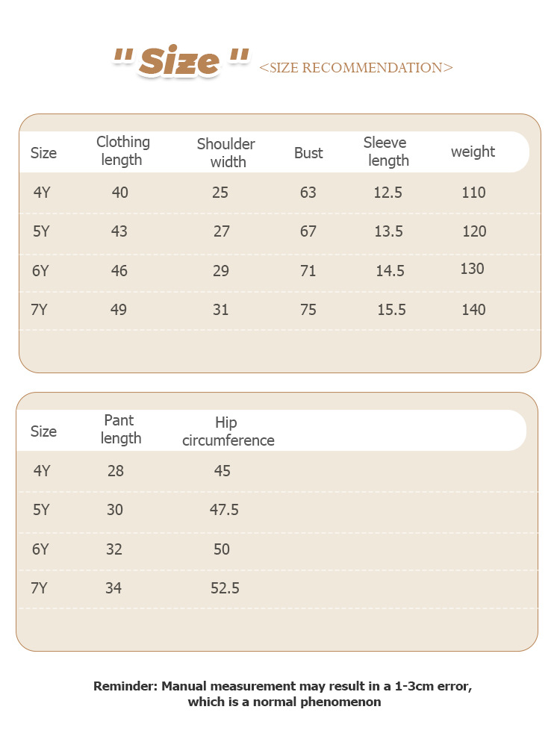Click the 7Y label in the pants table
The width and height of the screenshot is (560, 736).
coord(40,588)
